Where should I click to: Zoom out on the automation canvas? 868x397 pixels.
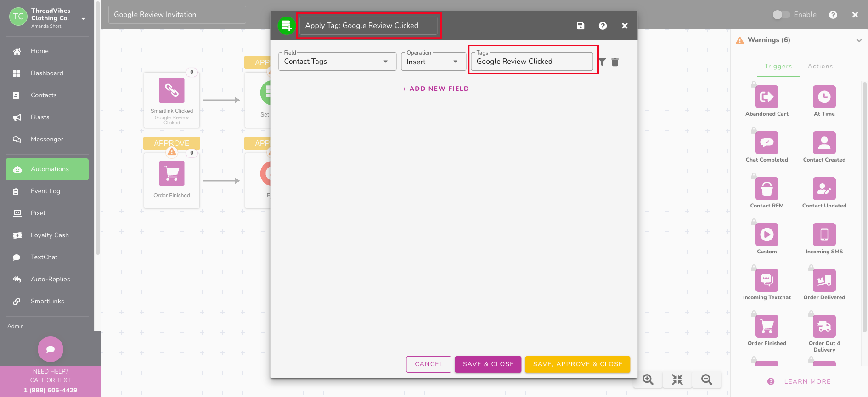(707, 380)
